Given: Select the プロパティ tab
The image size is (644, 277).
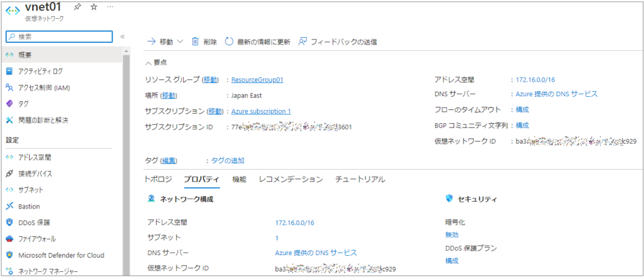Looking at the screenshot, I should point(202,180).
